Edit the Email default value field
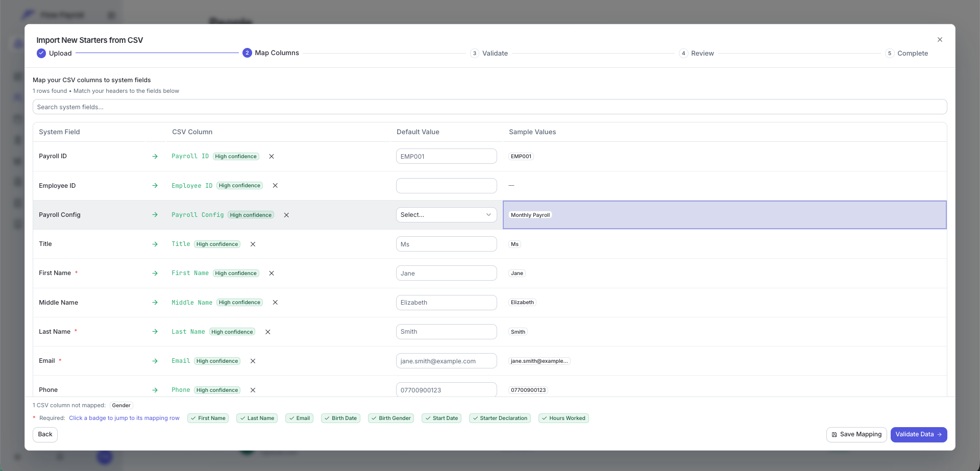The image size is (980, 471). coord(446,361)
